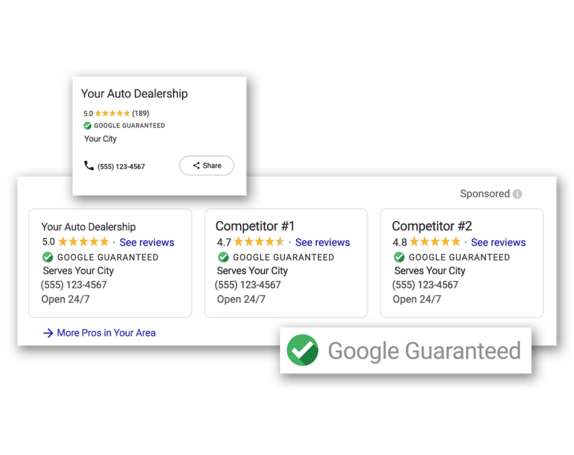Click green guaranteed badge for Competitor #1

[223, 257]
